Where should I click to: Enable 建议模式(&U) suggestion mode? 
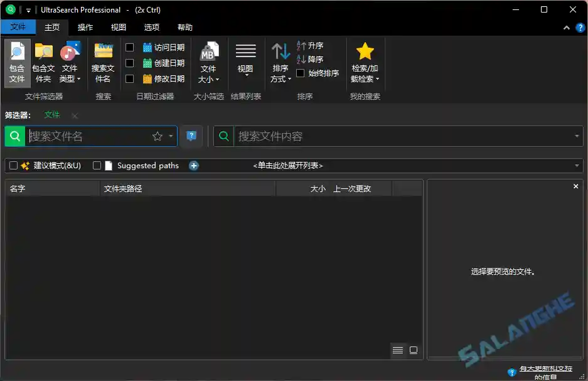pyautogui.click(x=13, y=165)
